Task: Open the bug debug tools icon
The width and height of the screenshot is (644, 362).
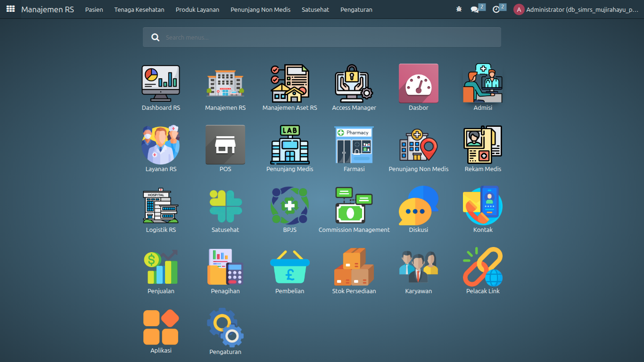Action: coord(459,9)
